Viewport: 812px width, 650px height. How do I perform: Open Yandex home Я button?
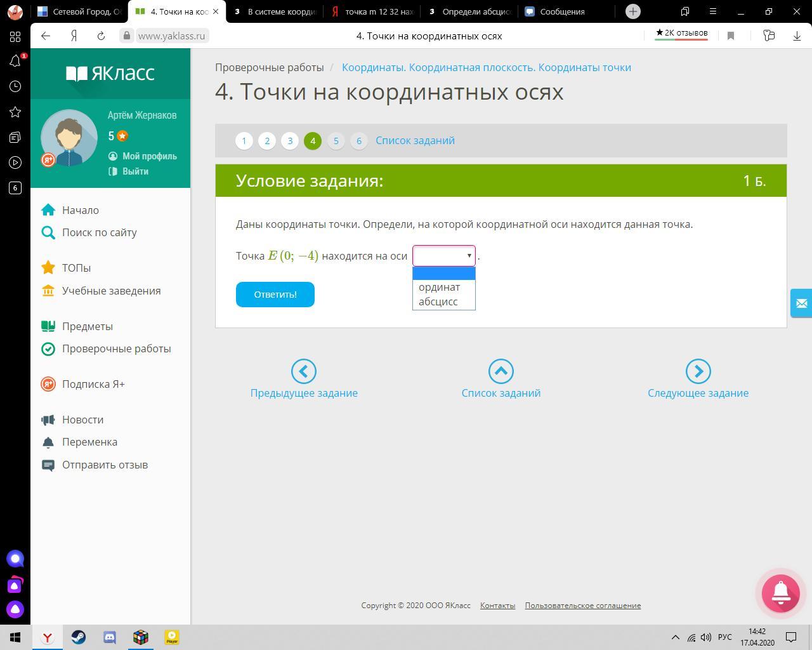pyautogui.click(x=74, y=36)
